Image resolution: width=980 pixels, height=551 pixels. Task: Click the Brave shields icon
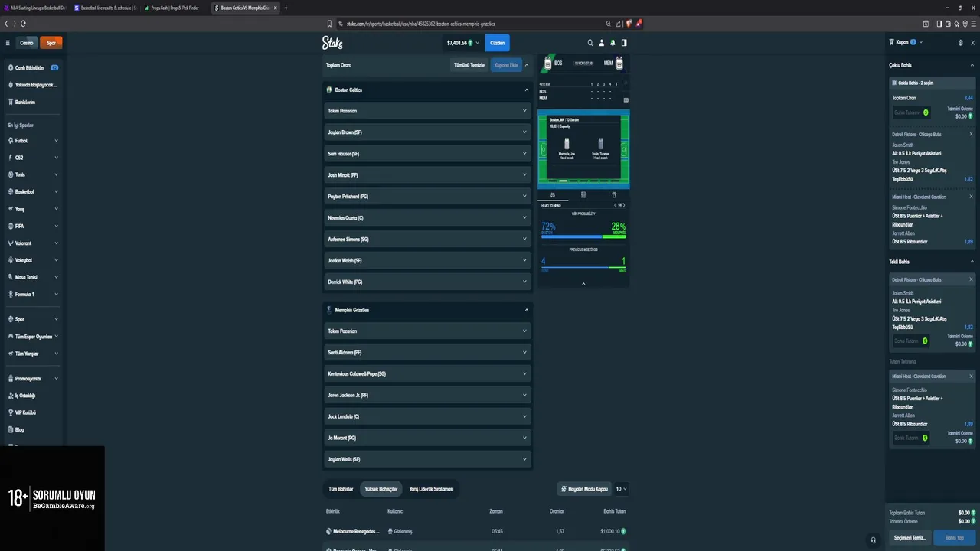pos(629,24)
